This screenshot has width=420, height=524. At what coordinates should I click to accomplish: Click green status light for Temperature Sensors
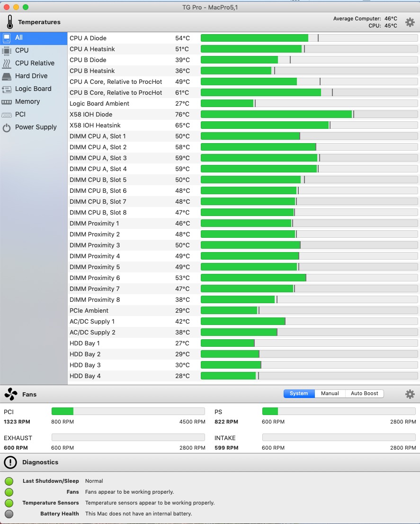pyautogui.click(x=9, y=503)
